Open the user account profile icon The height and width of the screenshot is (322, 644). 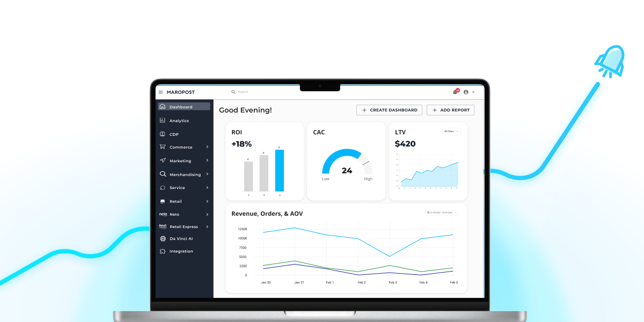tap(466, 92)
